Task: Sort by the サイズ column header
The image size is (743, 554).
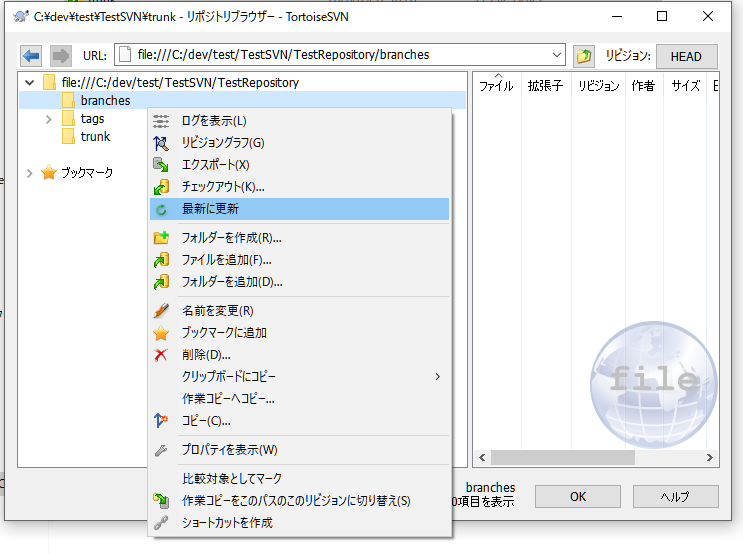Action: [x=685, y=85]
